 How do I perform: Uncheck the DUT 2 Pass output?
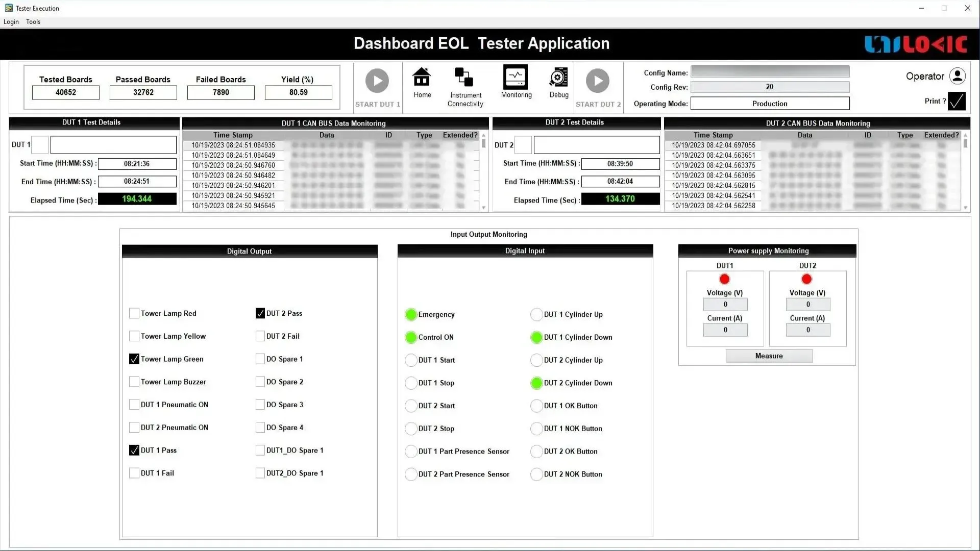tap(260, 313)
